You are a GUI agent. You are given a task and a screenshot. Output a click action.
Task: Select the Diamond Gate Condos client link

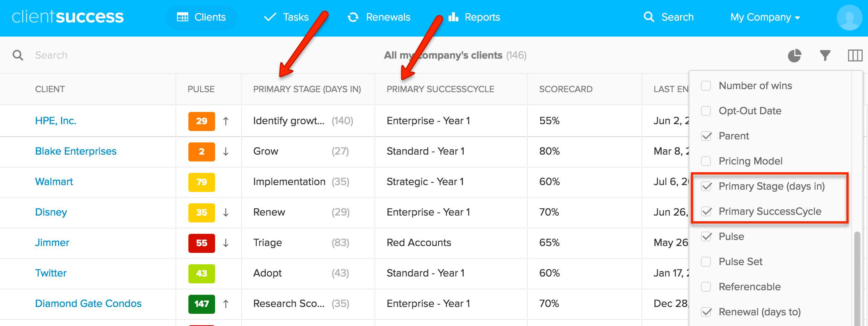(x=88, y=304)
